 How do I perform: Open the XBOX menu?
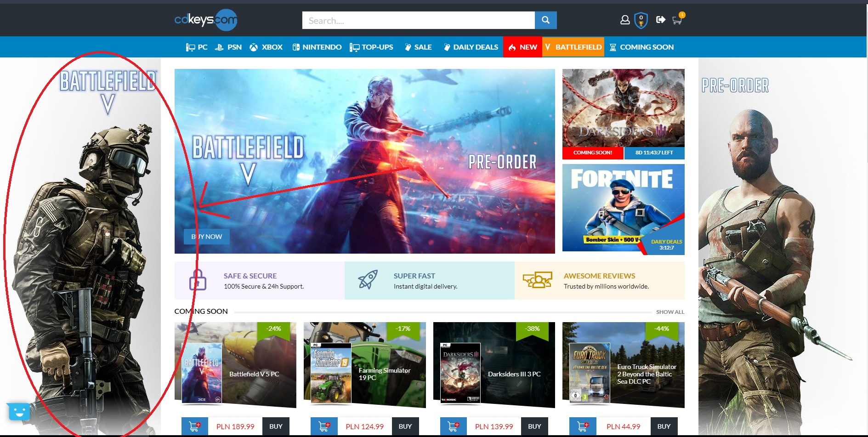(x=266, y=47)
